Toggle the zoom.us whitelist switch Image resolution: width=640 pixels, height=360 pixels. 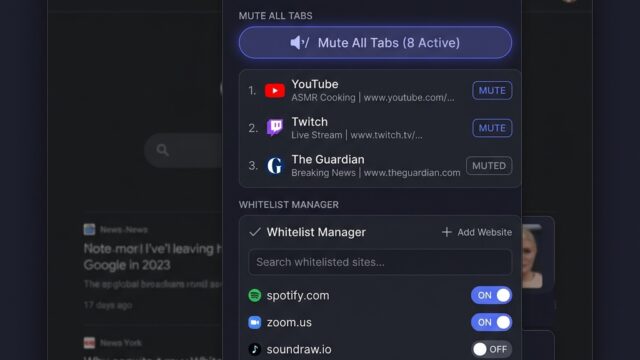tap(491, 322)
